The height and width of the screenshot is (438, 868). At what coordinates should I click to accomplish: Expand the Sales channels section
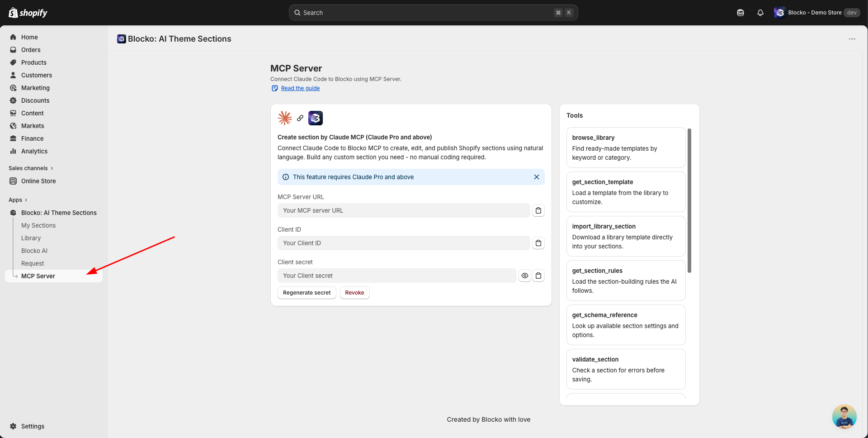(31, 168)
